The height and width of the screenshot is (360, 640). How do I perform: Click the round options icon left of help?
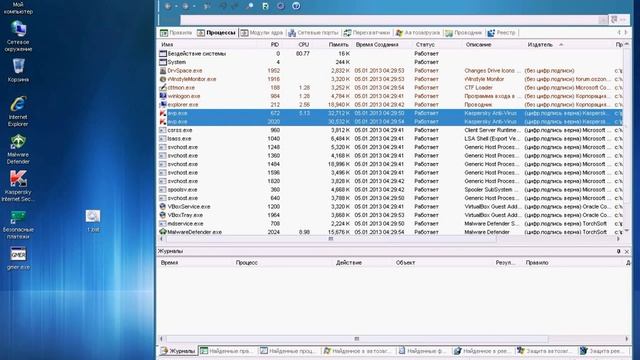280,6
